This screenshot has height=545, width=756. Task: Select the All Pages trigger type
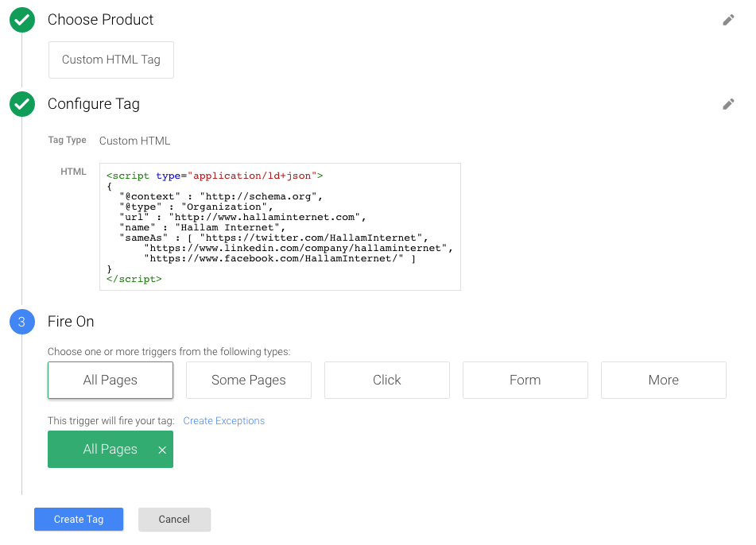pos(110,380)
